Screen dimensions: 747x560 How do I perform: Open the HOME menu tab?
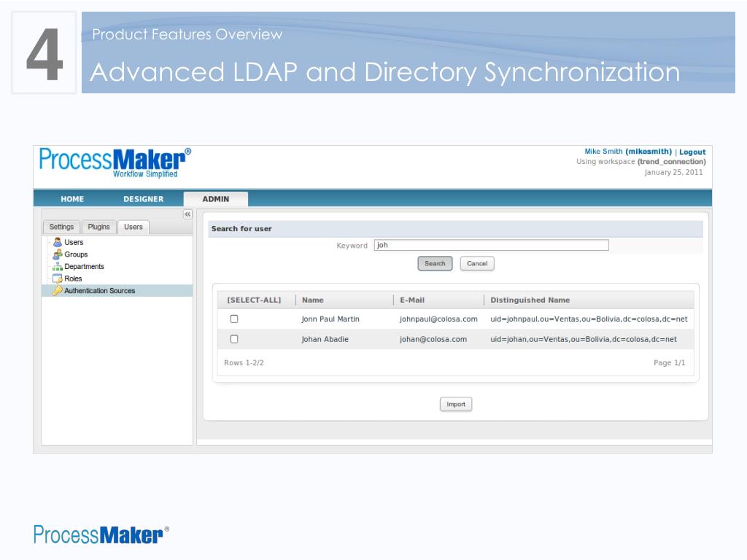point(72,199)
